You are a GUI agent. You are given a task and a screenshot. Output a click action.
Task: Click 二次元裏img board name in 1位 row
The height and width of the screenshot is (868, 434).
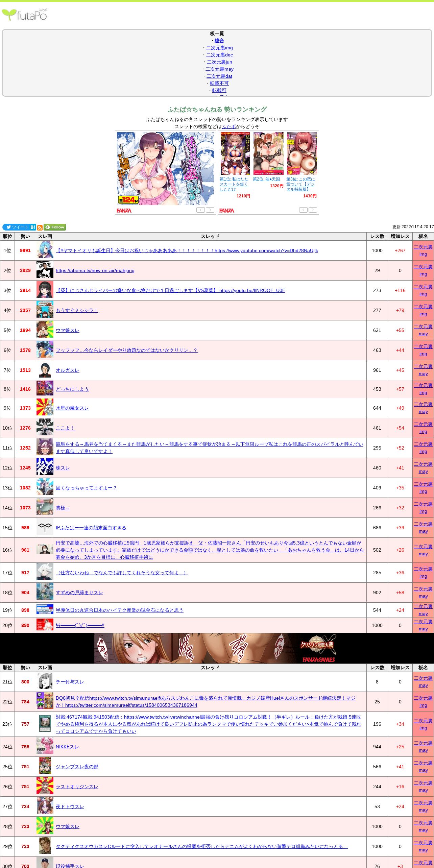click(423, 250)
